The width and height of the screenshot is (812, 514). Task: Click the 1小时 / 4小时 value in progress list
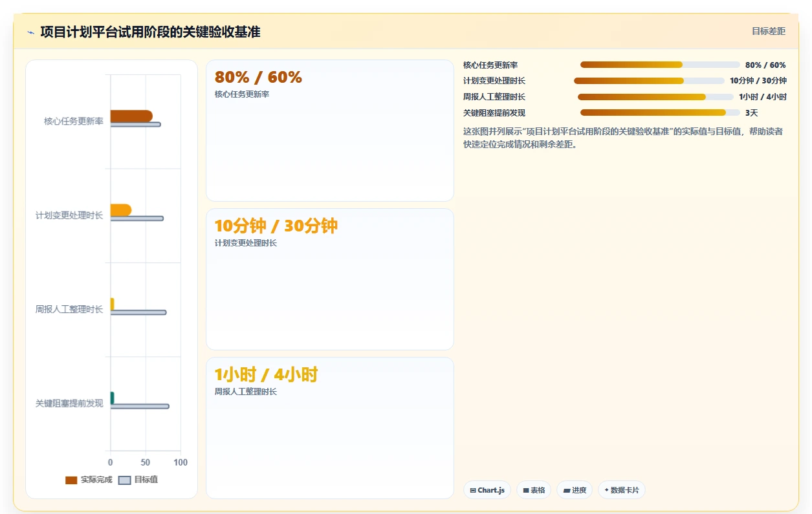(763, 97)
